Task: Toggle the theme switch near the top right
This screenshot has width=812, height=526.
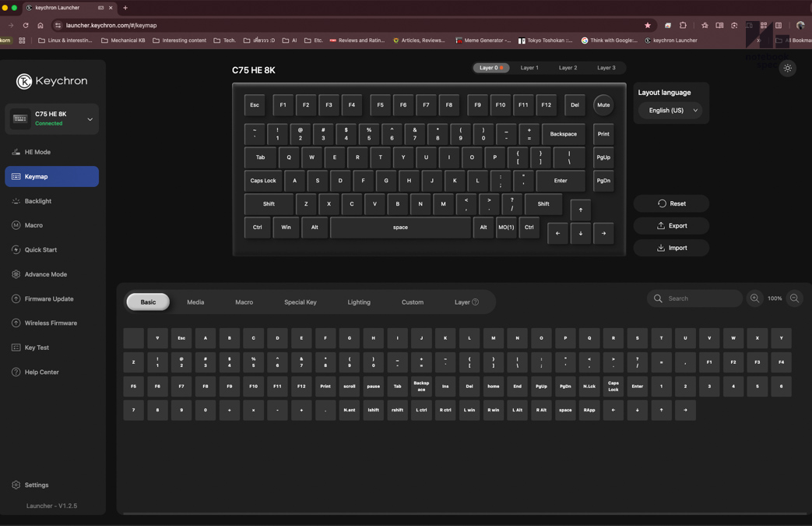Action: click(787, 68)
